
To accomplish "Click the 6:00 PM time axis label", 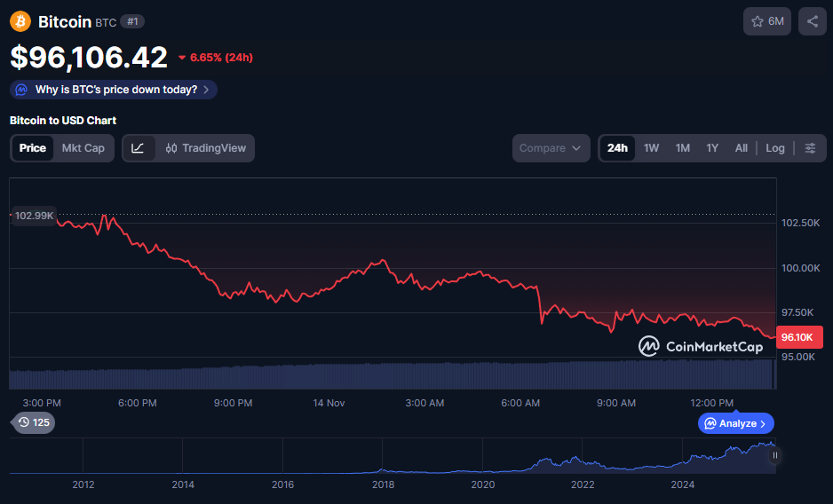I will click(137, 403).
